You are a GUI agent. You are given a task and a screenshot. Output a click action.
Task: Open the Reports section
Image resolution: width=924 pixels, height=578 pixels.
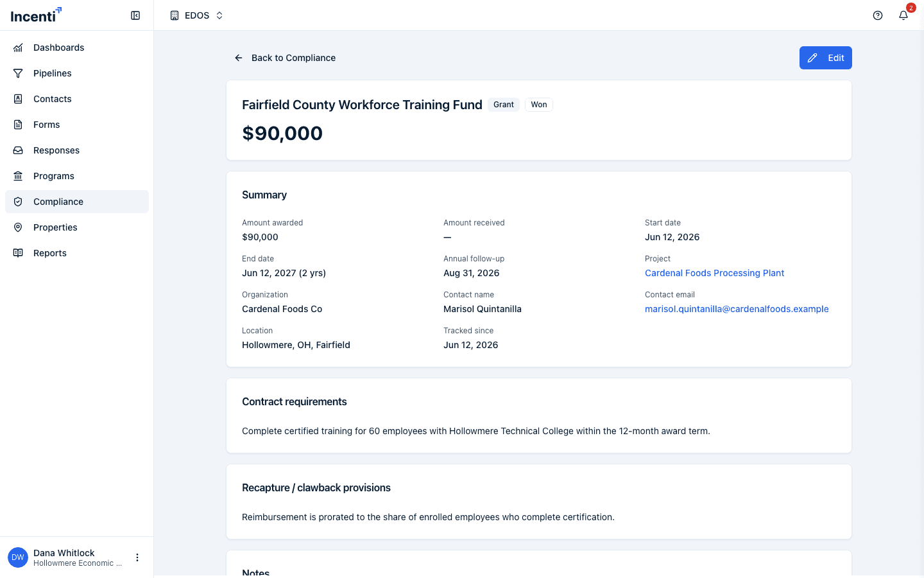pos(77,253)
